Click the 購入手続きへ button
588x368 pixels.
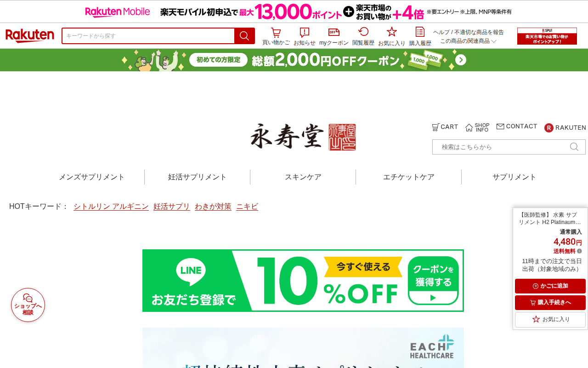coord(550,303)
